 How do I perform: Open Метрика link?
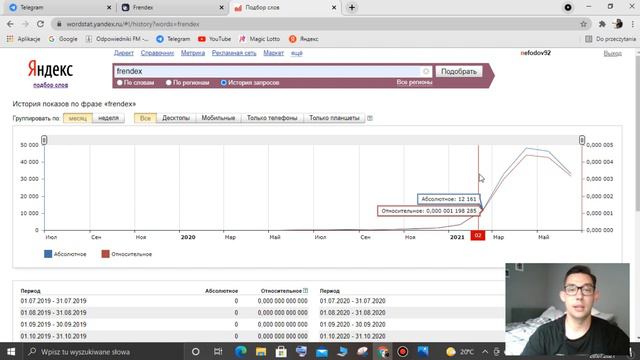click(x=193, y=53)
